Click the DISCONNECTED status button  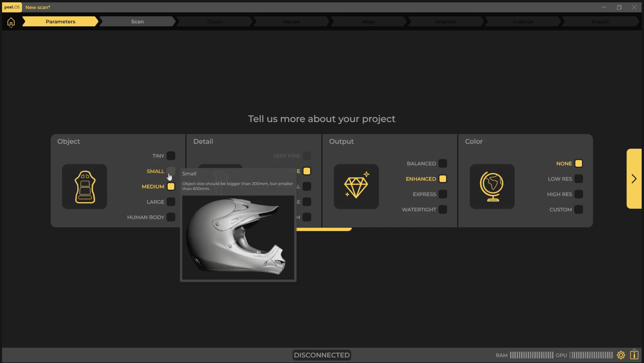click(322, 355)
